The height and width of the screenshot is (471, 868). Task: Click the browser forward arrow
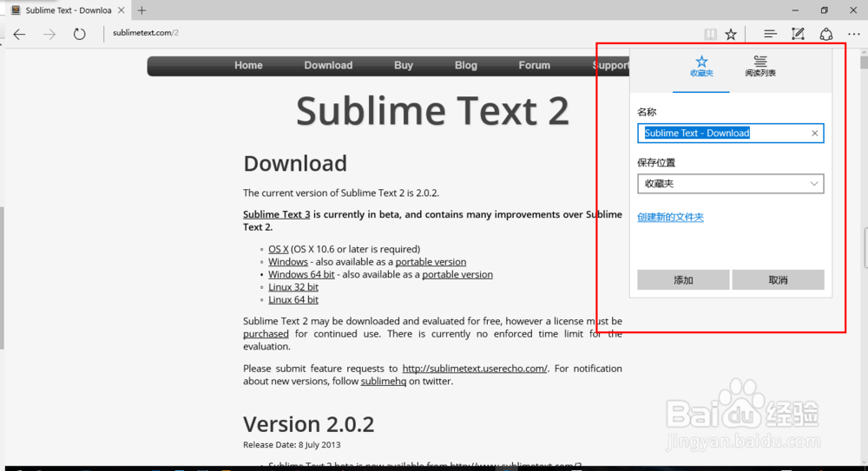click(49, 35)
